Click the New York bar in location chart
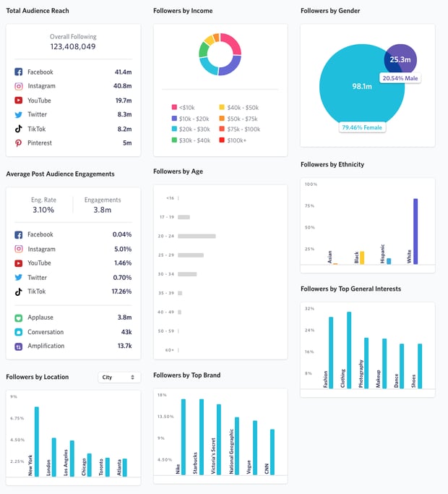Screen dimensions: 448x494 coord(37,441)
